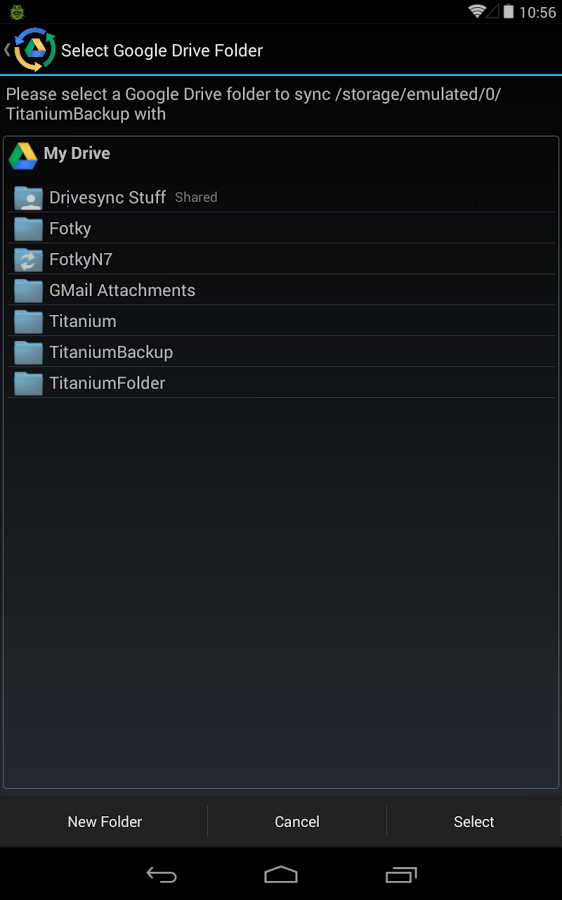Confirm with the Select button

click(x=474, y=821)
